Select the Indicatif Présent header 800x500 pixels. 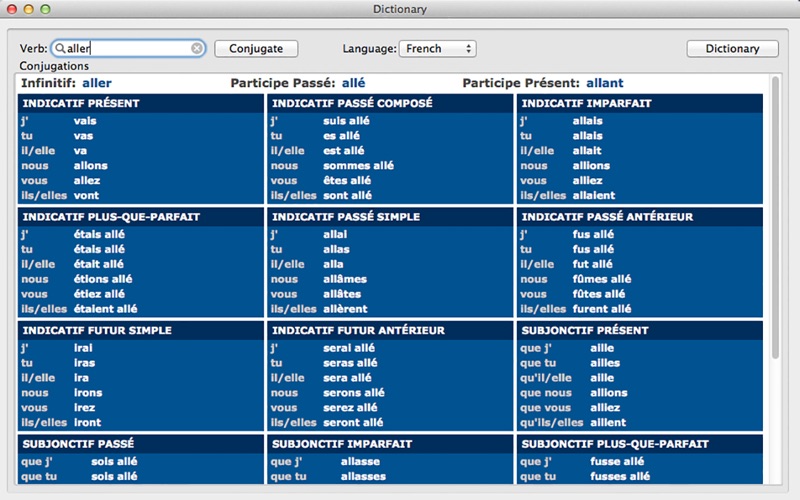pyautogui.click(x=81, y=104)
